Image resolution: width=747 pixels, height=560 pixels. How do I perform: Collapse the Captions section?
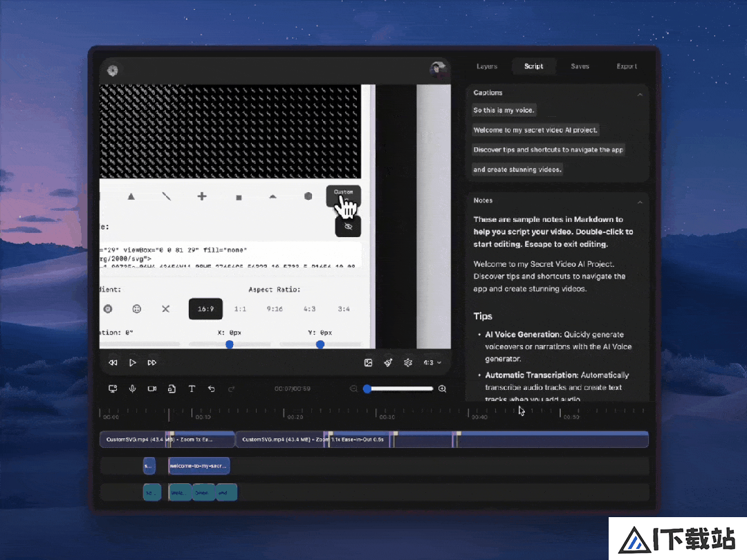[x=640, y=94]
